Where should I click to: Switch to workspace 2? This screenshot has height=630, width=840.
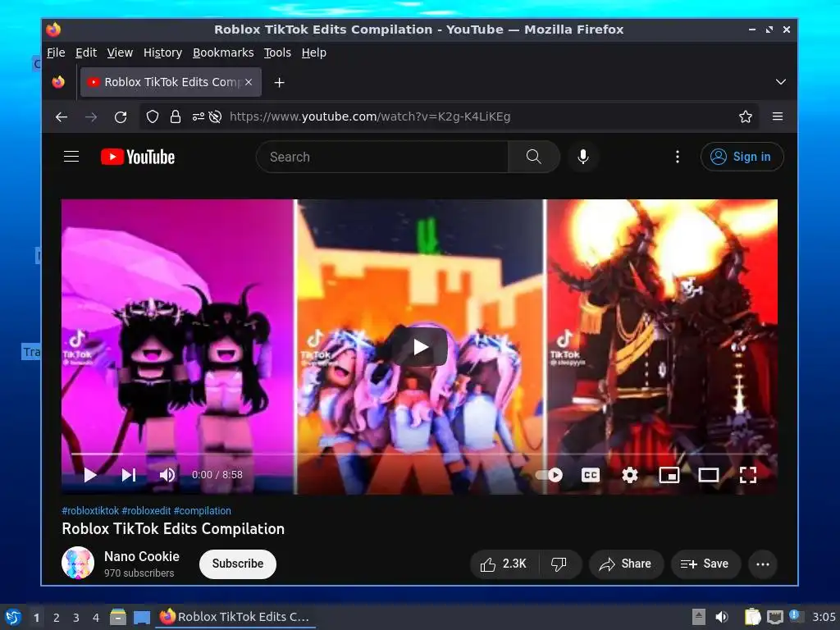tap(57, 618)
